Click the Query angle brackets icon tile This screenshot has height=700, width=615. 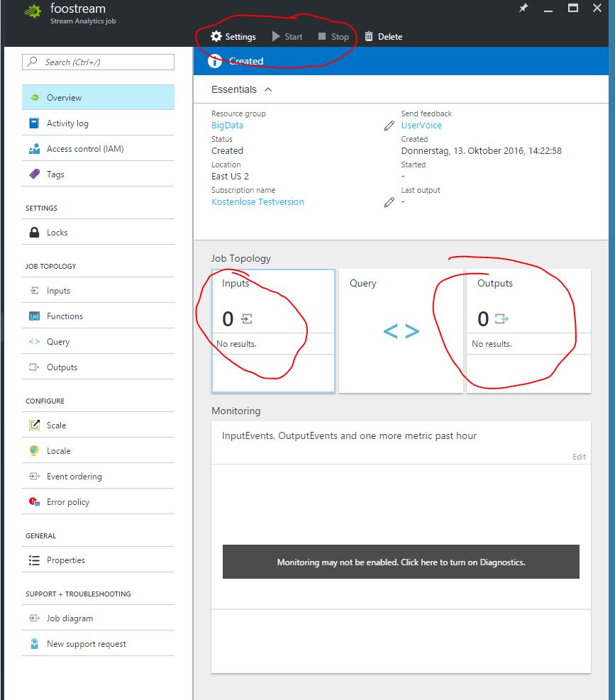[401, 331]
